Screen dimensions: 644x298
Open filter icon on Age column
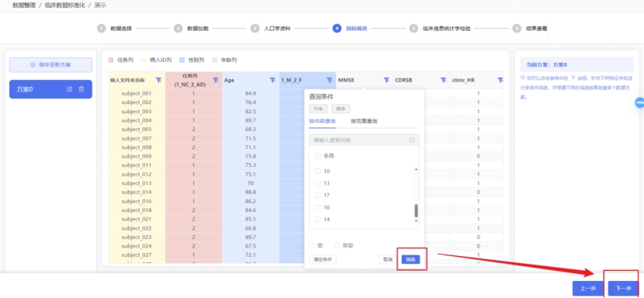(272, 80)
